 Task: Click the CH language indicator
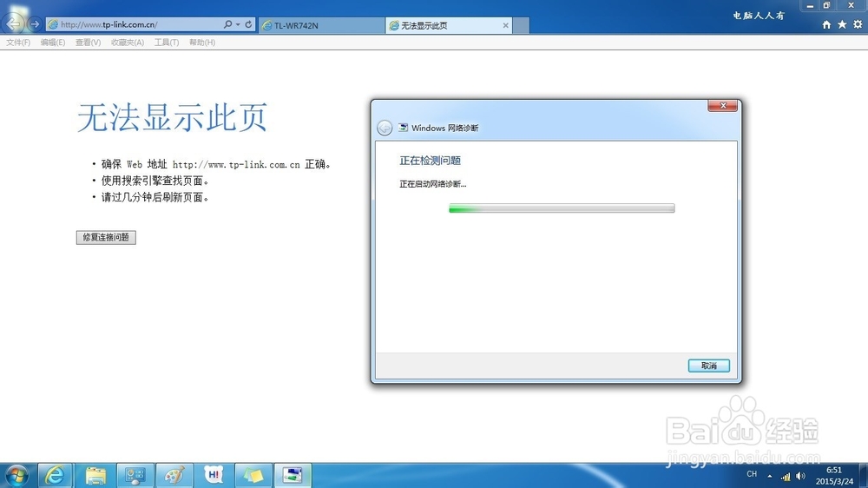click(752, 474)
